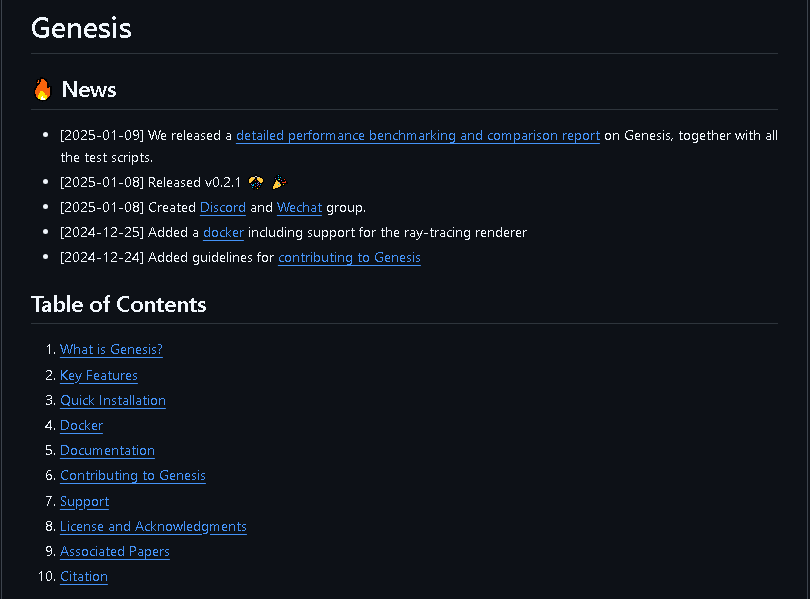Open the Discord group link

tap(223, 208)
